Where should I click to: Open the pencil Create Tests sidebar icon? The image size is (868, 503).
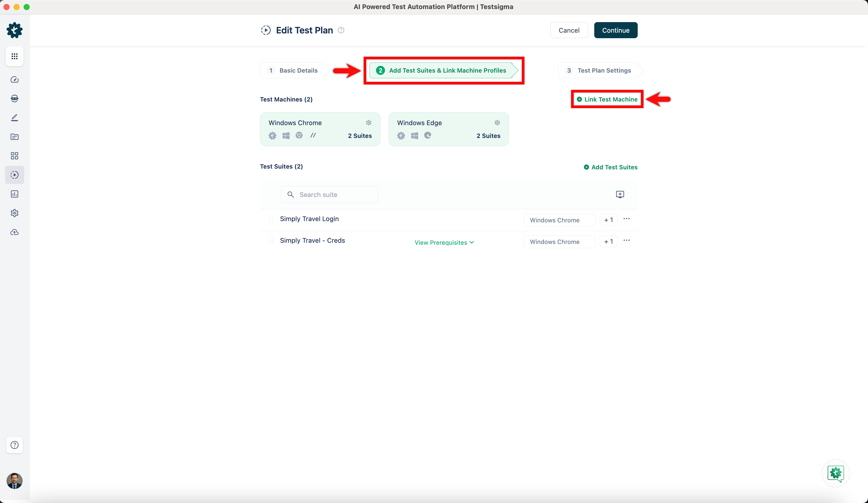[15, 118]
